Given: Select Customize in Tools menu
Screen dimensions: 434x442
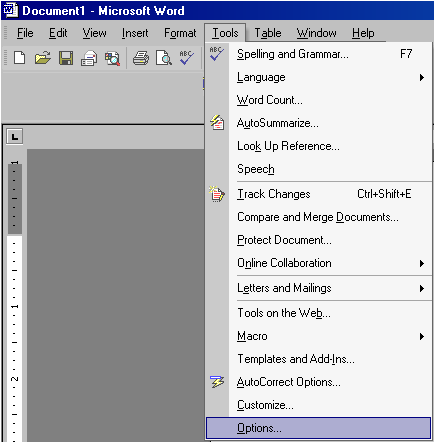Looking at the screenshot, I should (318, 405).
